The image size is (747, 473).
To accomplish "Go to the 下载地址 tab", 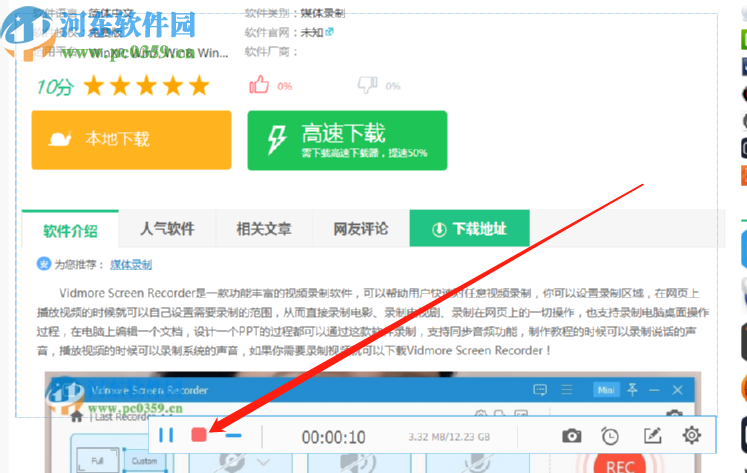I will [x=469, y=229].
